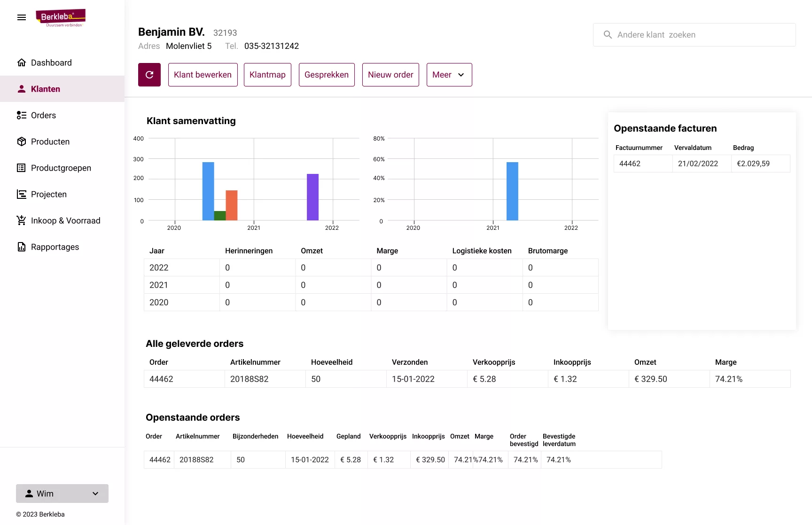Screen dimensions: 812x525
Task: Click the orange bar in revenue chart
Action: [232, 205]
